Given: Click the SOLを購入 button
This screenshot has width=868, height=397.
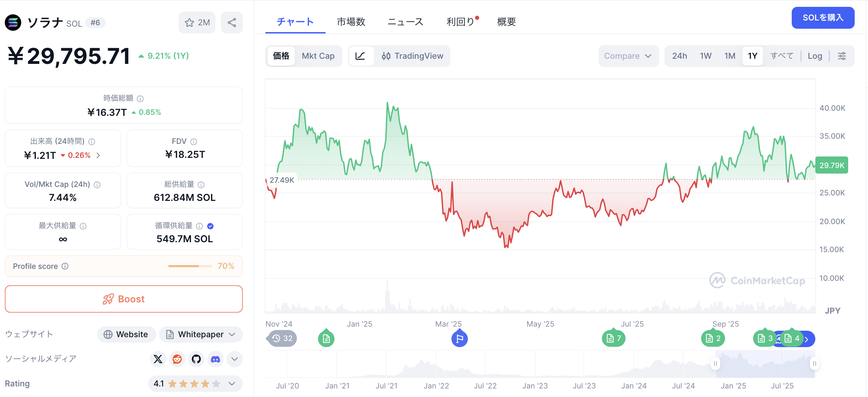Looking at the screenshot, I should (x=823, y=17).
